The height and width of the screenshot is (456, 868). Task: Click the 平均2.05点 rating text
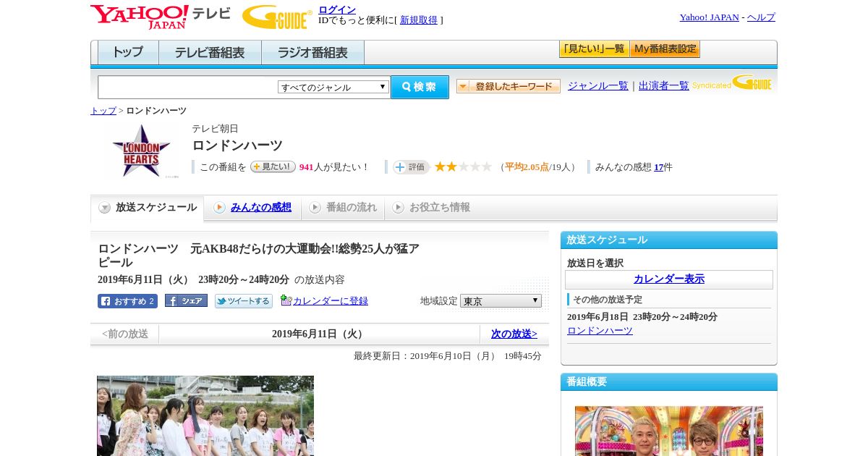pyautogui.click(x=527, y=167)
